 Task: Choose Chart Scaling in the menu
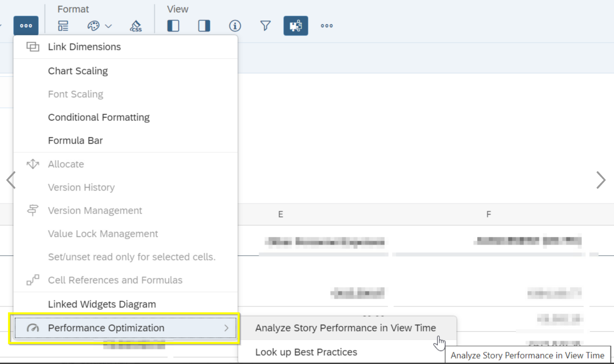(x=78, y=71)
